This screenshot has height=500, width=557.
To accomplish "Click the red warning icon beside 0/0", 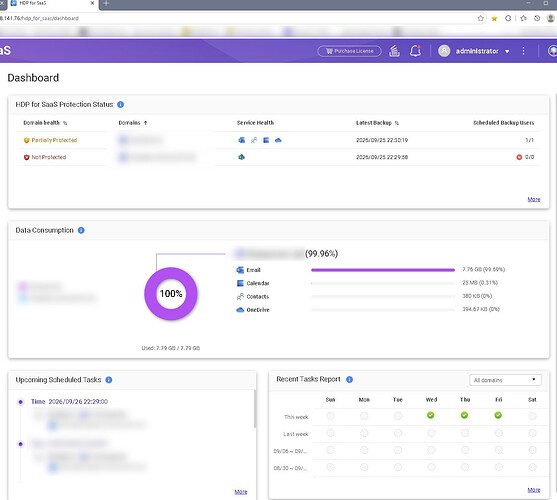I will [x=519, y=157].
